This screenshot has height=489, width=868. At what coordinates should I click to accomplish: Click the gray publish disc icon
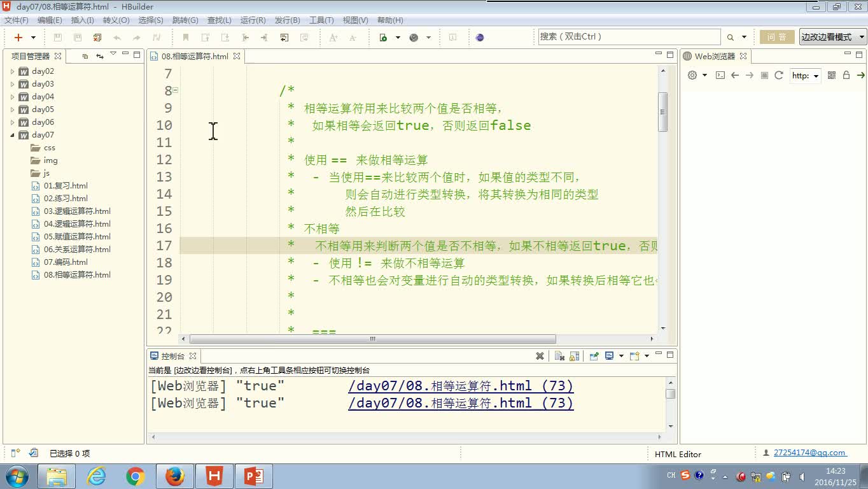(414, 38)
